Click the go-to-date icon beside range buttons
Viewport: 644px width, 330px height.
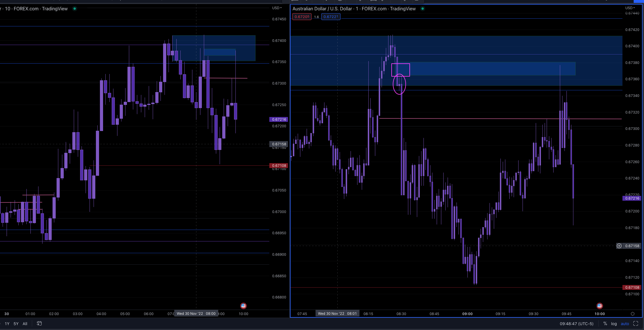(39, 323)
